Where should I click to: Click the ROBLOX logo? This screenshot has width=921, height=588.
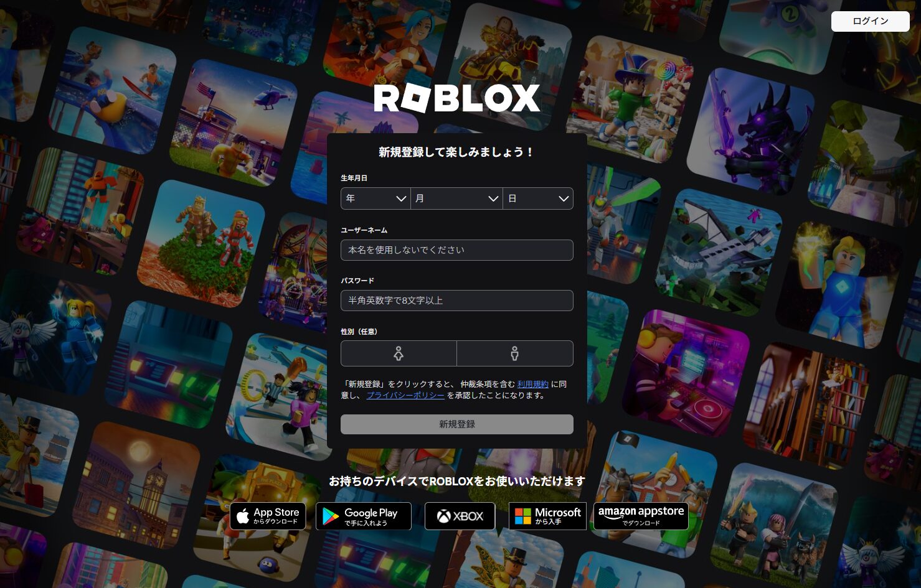[456, 98]
